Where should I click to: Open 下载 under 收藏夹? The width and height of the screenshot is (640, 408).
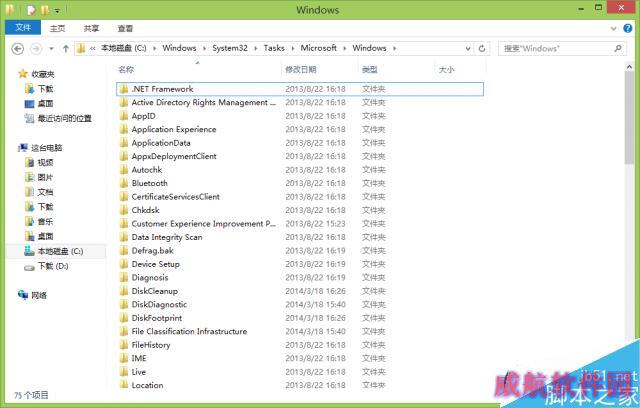pos(45,89)
